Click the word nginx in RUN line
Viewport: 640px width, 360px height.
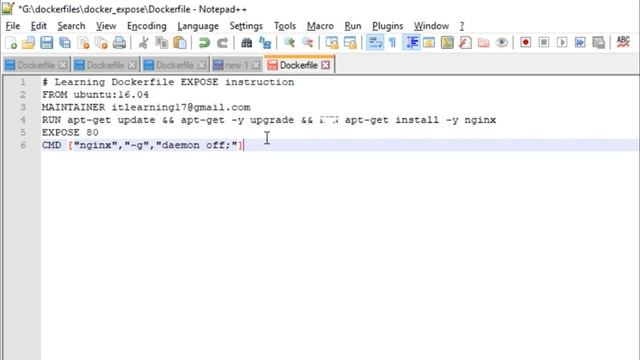[480, 120]
